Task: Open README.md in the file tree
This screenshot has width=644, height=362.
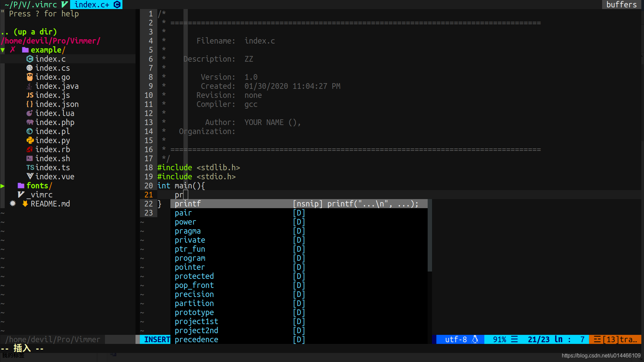Action: (x=50, y=204)
